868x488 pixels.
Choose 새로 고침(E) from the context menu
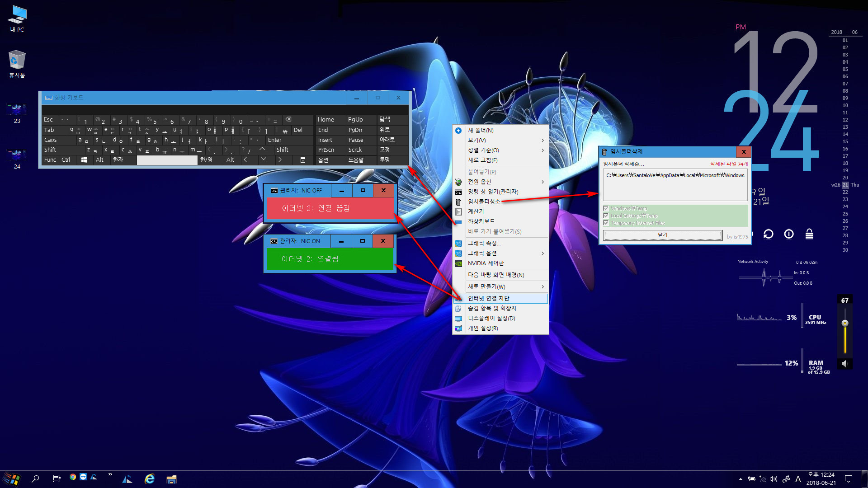tap(500, 160)
